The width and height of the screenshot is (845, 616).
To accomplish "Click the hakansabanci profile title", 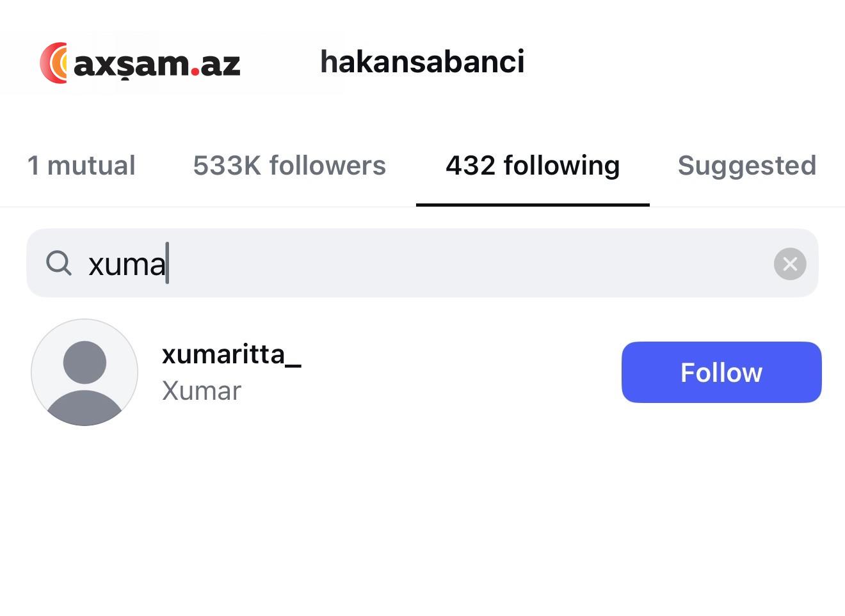I will pos(422,62).
